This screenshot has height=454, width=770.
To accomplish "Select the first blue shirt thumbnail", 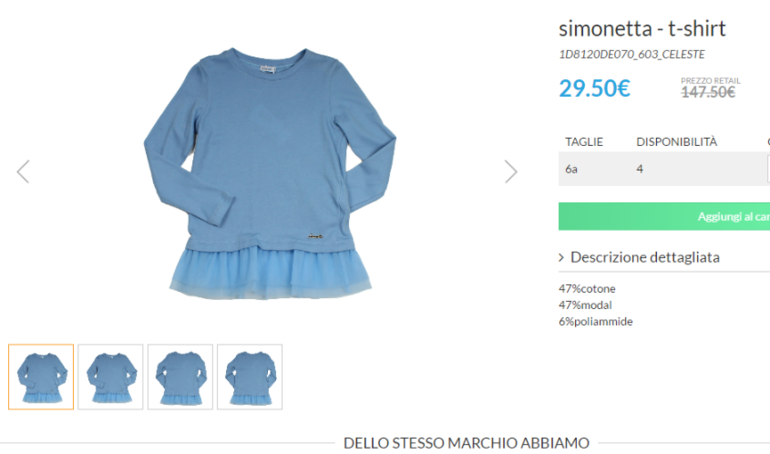I will (41, 377).
